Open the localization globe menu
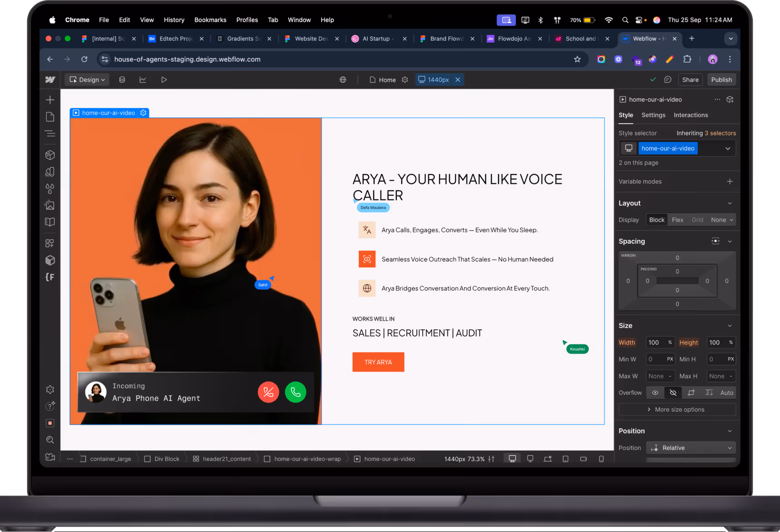780x532 pixels. [343, 79]
